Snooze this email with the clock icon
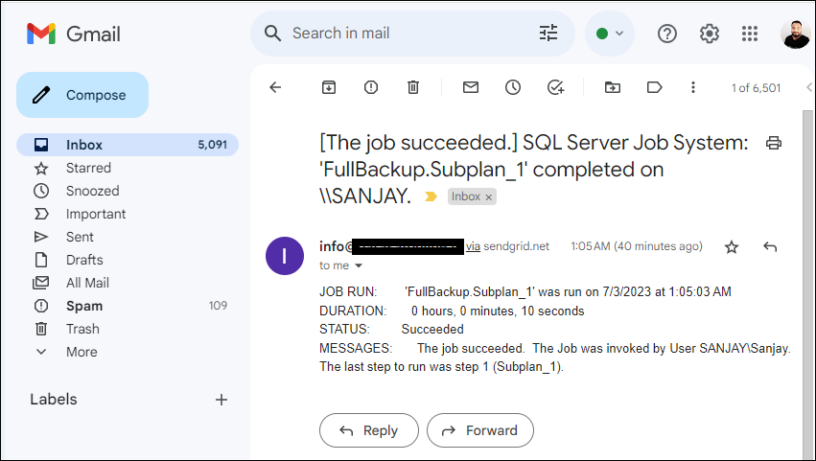816x461 pixels. click(513, 88)
